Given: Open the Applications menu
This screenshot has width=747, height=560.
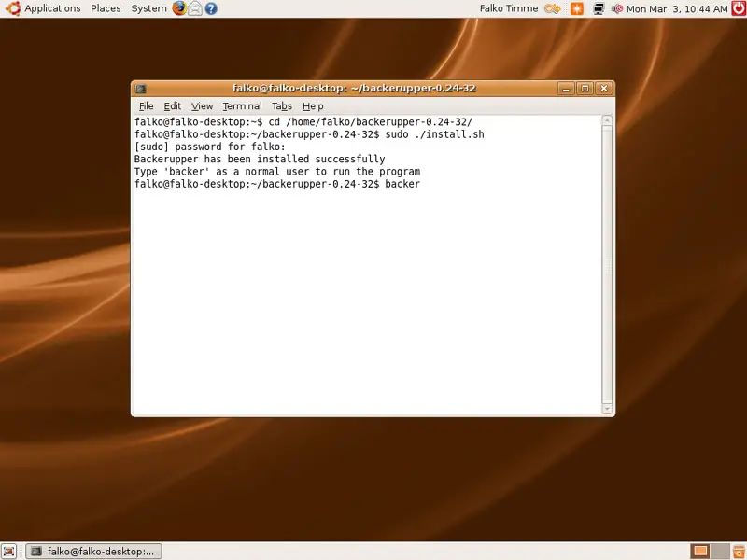Looking at the screenshot, I should tap(52, 8).
